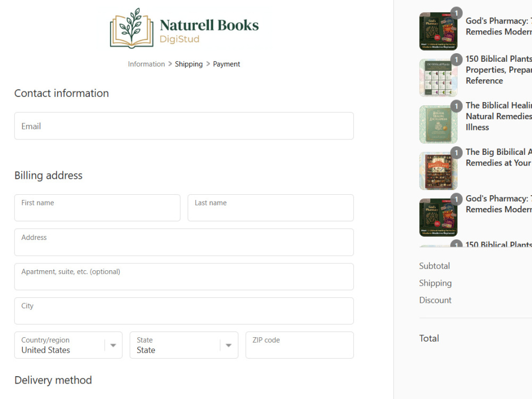Click the 'Shipping' summary label
Viewport: 532px width, 399px height.
coord(435,283)
